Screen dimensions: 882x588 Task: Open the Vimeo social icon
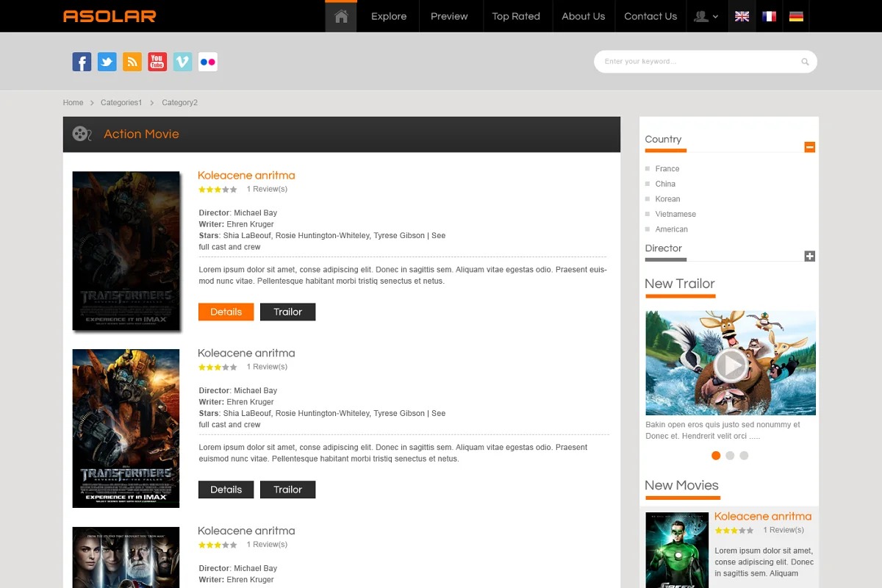click(183, 62)
